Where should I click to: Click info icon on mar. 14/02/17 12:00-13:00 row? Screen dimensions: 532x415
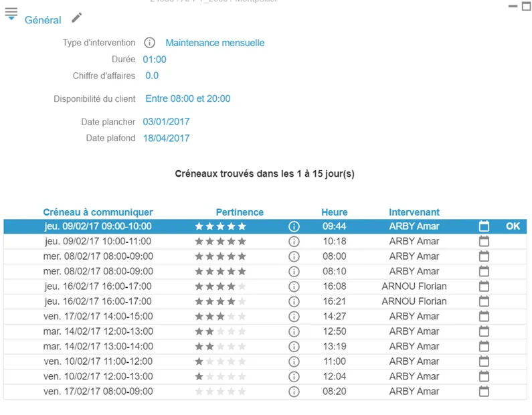click(294, 331)
